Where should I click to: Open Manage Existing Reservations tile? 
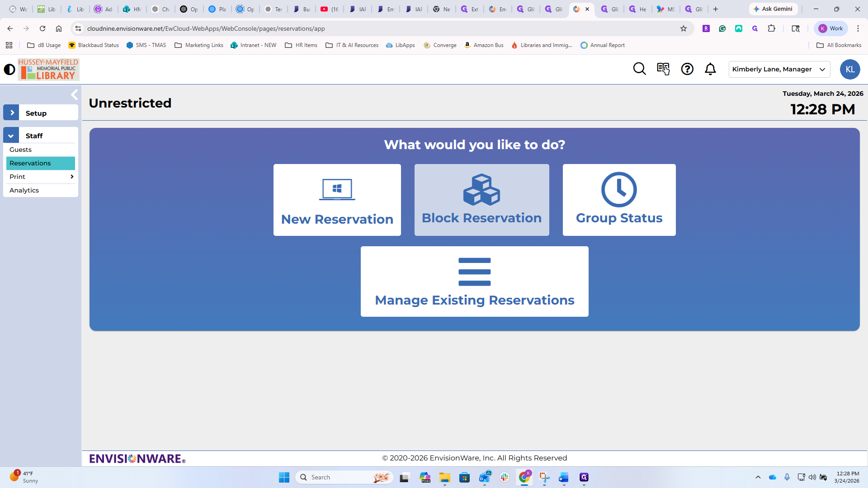(474, 281)
